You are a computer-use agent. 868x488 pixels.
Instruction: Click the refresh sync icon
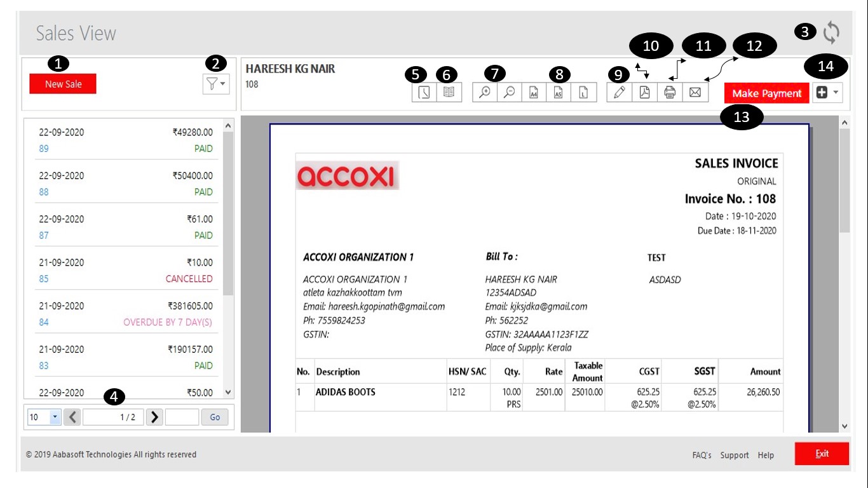tap(831, 32)
